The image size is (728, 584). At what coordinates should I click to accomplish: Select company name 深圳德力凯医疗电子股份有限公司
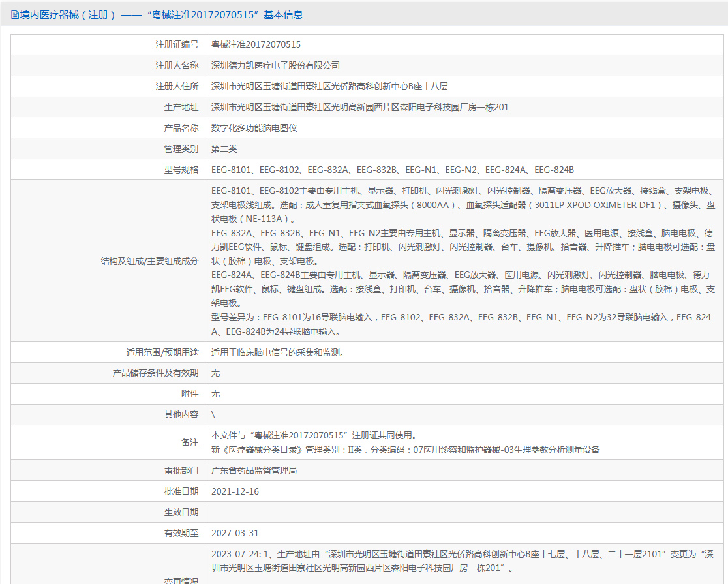point(275,65)
